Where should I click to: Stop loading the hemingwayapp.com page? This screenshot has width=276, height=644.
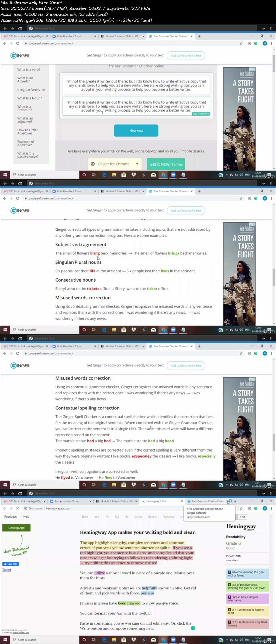pyautogui.click(x=18, y=508)
